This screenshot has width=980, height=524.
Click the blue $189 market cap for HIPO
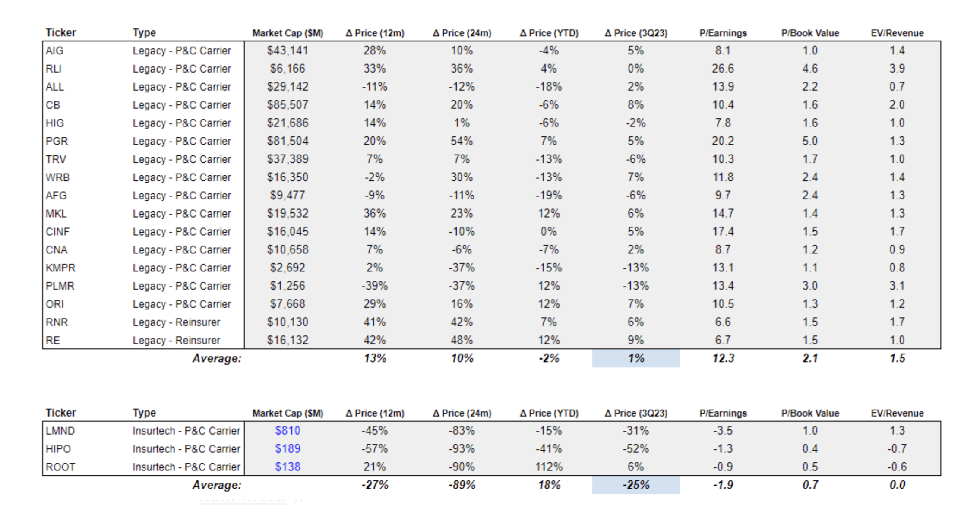pyautogui.click(x=288, y=449)
